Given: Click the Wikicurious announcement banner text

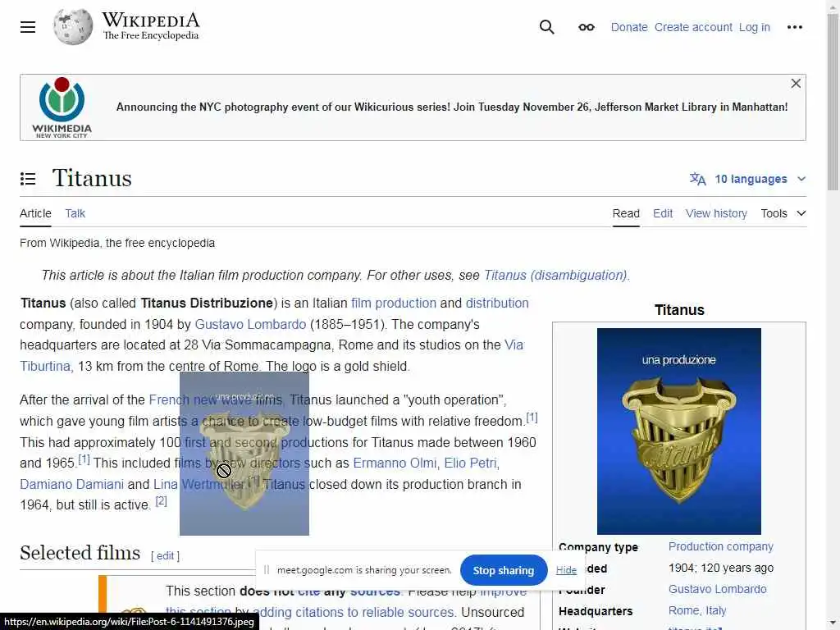Looking at the screenshot, I should point(452,107).
